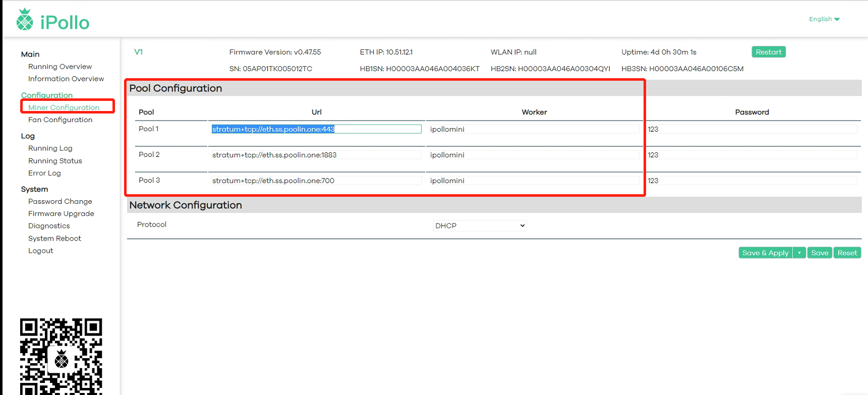The image size is (868, 395).
Task: Click the Reset button
Action: pos(847,253)
